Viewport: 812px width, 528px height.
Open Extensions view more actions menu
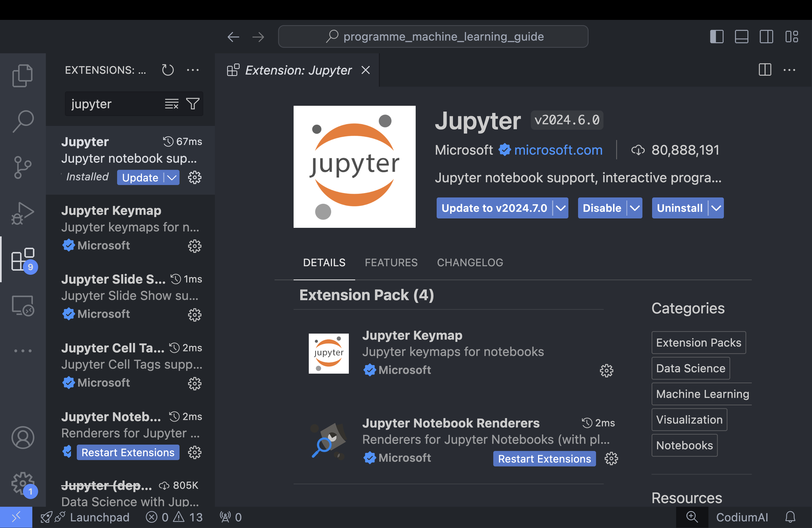pos(193,70)
